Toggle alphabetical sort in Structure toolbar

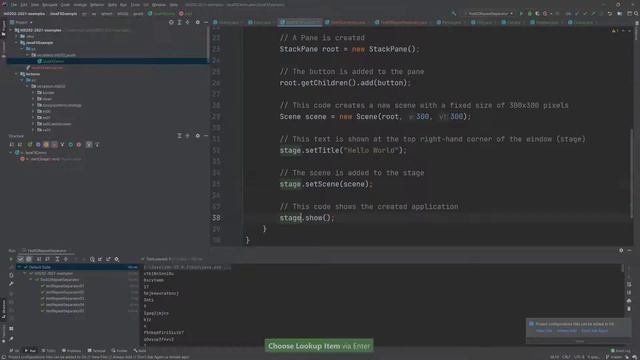pos(20,144)
